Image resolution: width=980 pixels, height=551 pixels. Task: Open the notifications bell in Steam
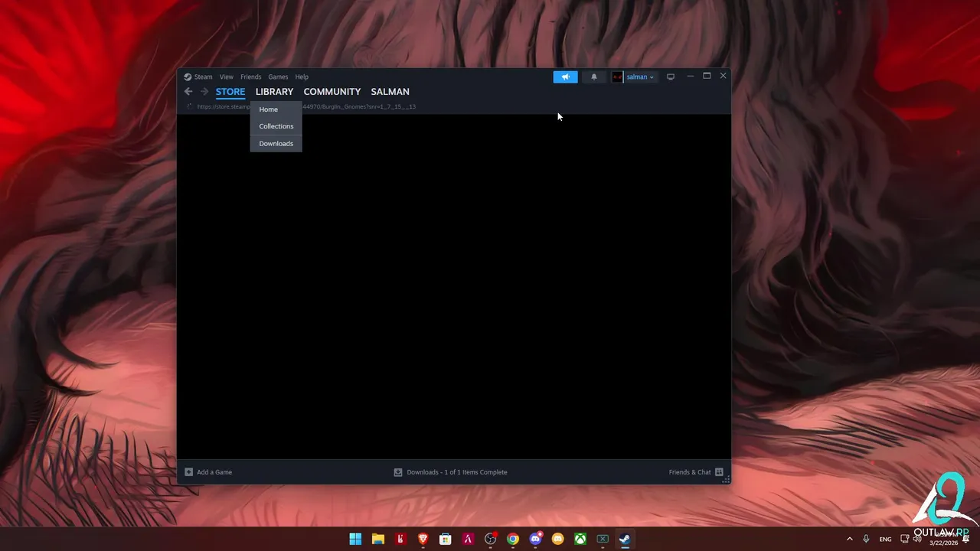point(593,77)
